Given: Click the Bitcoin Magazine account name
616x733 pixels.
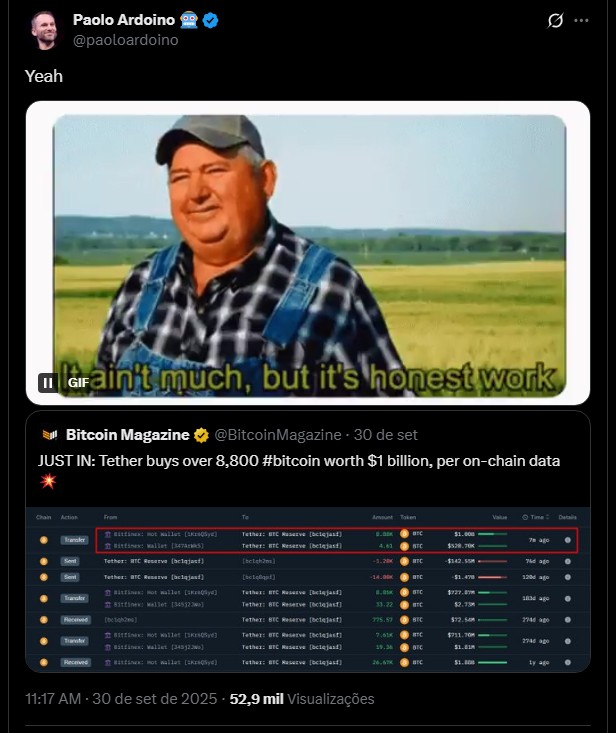Looking at the screenshot, I should tap(127, 435).
